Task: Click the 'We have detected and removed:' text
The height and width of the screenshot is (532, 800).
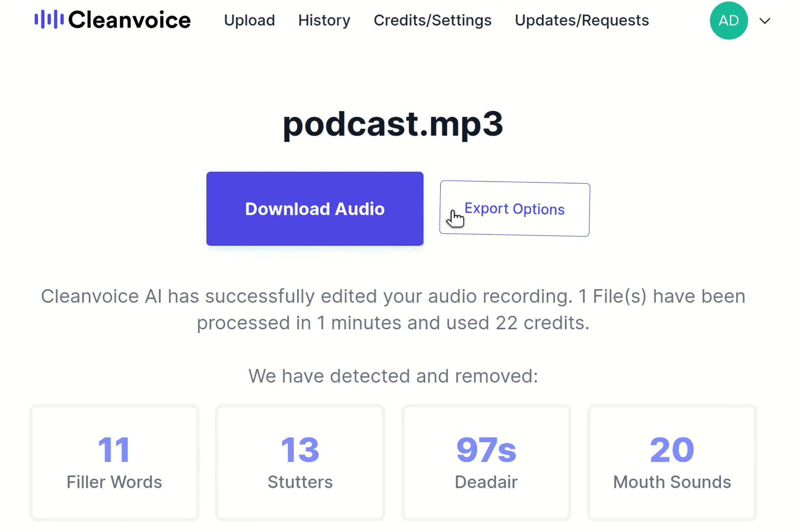Action: click(393, 376)
